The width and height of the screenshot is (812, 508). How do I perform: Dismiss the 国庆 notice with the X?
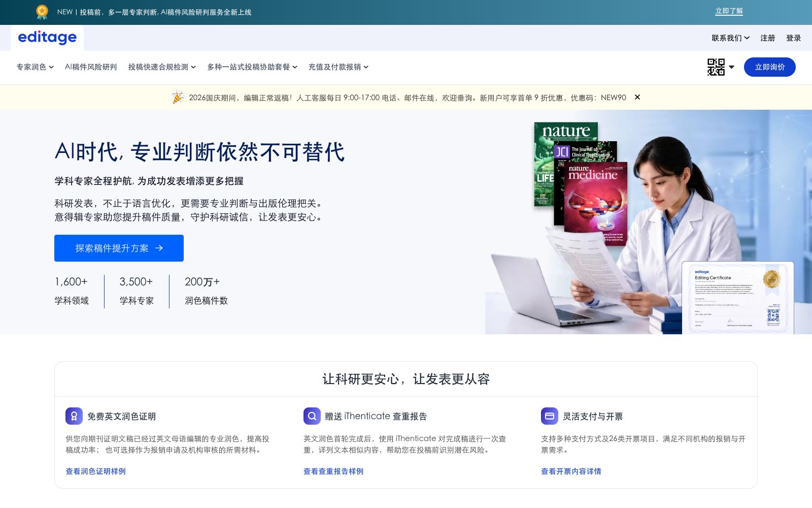click(x=637, y=97)
